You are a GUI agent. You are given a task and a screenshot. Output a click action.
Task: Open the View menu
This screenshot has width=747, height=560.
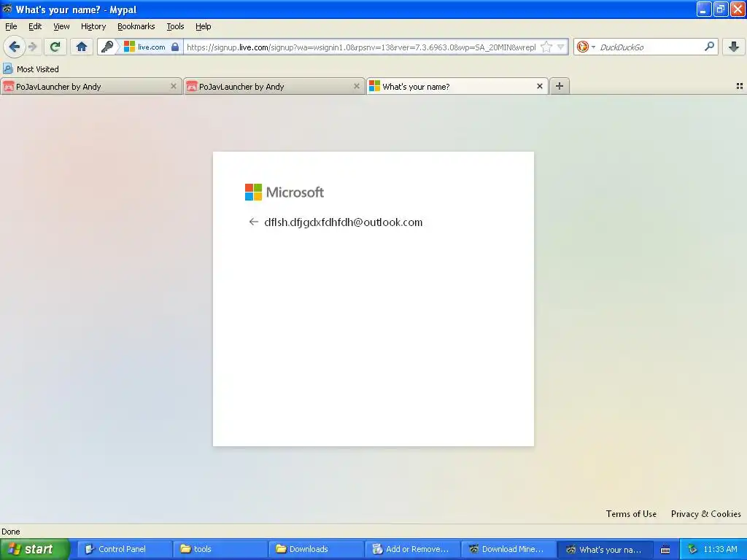point(61,26)
